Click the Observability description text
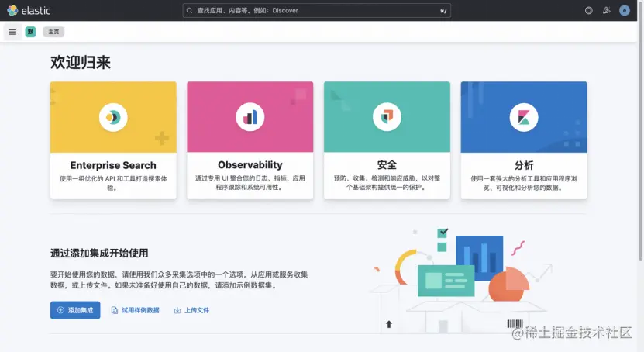Viewport: 644px width, 352px height. [250, 182]
